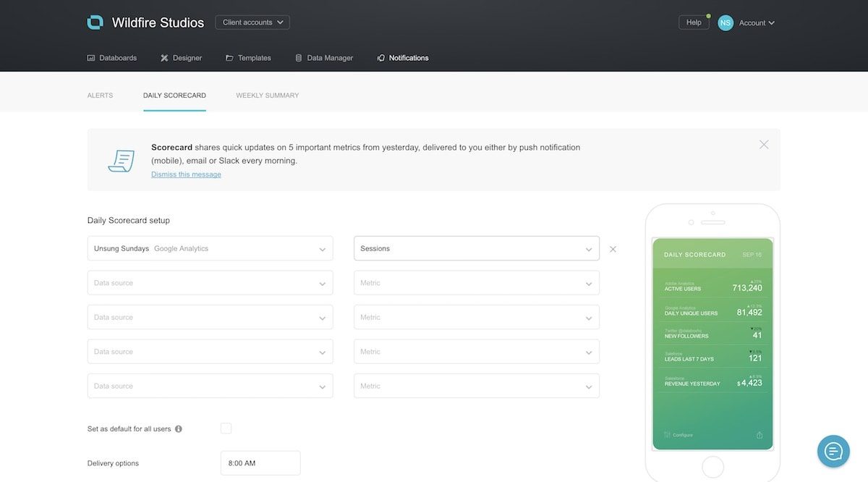Click the Databox logo icon
The width and height of the screenshot is (868, 482).
tap(95, 22)
